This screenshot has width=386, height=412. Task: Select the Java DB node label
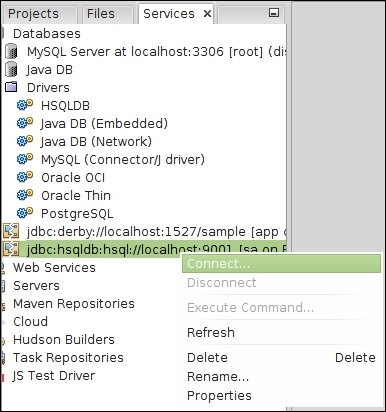click(49, 70)
